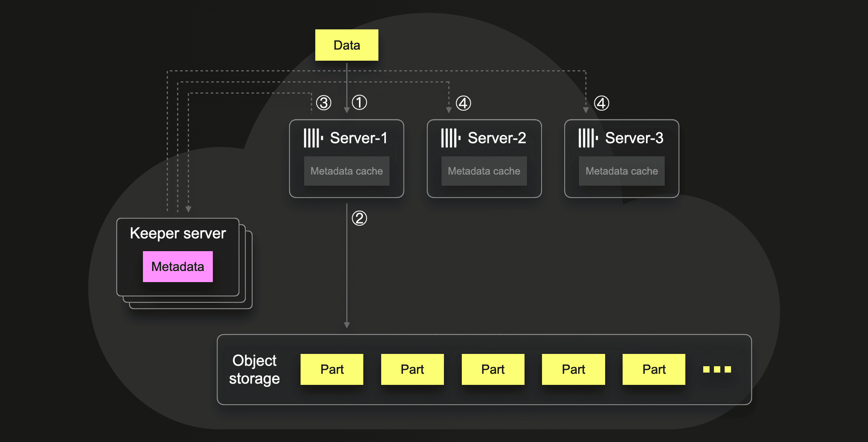Click the ClickHouse logo icon beside Server-3
This screenshot has width=868, height=442.
[x=588, y=138]
